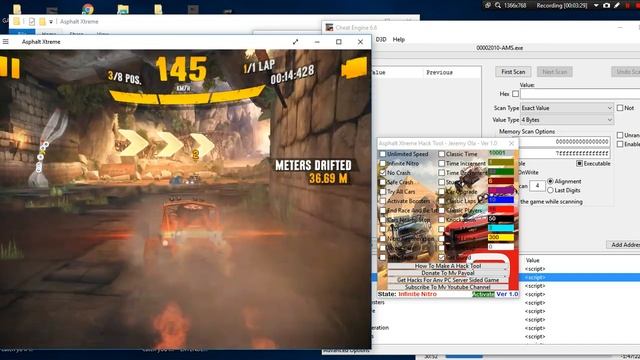Click the recorder magnifier icon

tap(498, 5)
